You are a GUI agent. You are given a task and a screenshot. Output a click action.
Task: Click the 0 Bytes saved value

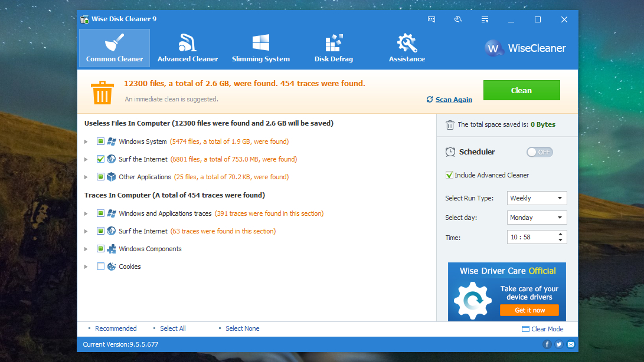pyautogui.click(x=542, y=124)
